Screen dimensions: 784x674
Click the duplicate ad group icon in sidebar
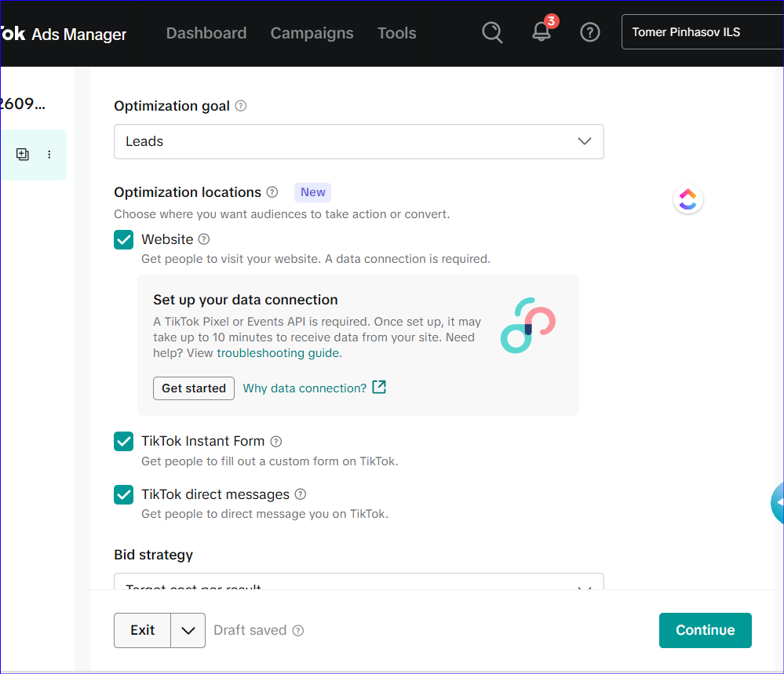pyautogui.click(x=23, y=154)
